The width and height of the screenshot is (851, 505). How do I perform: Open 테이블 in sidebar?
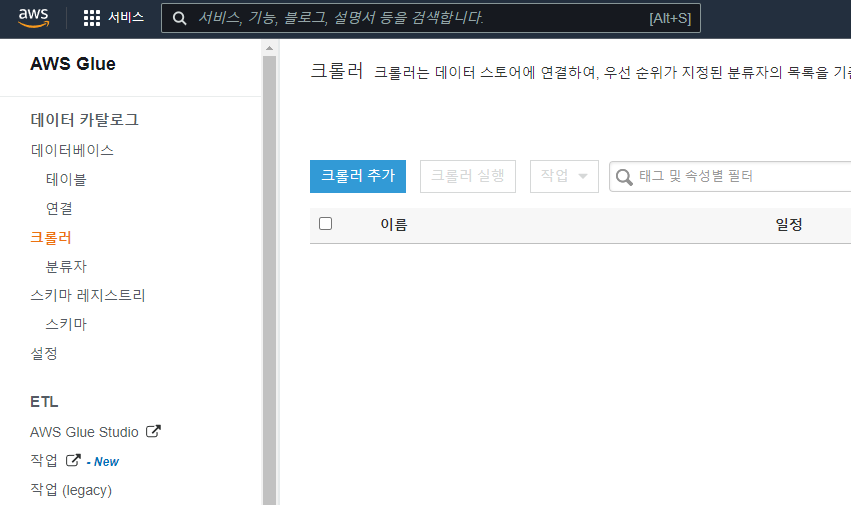click(x=66, y=179)
